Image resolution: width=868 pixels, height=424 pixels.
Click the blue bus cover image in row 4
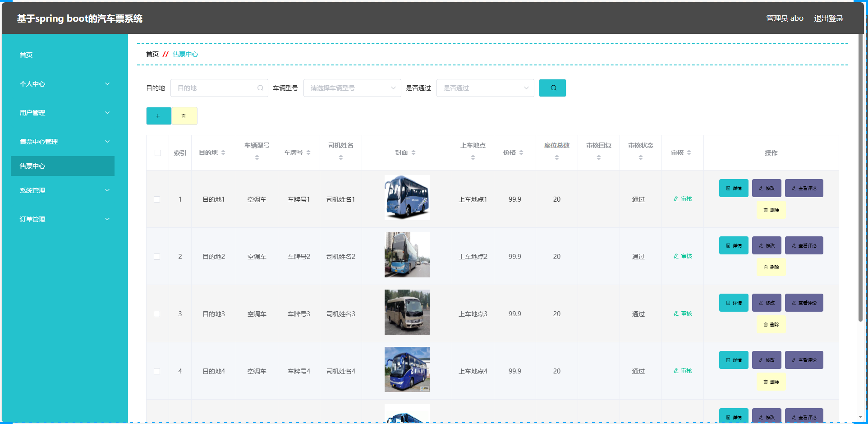[x=407, y=369]
